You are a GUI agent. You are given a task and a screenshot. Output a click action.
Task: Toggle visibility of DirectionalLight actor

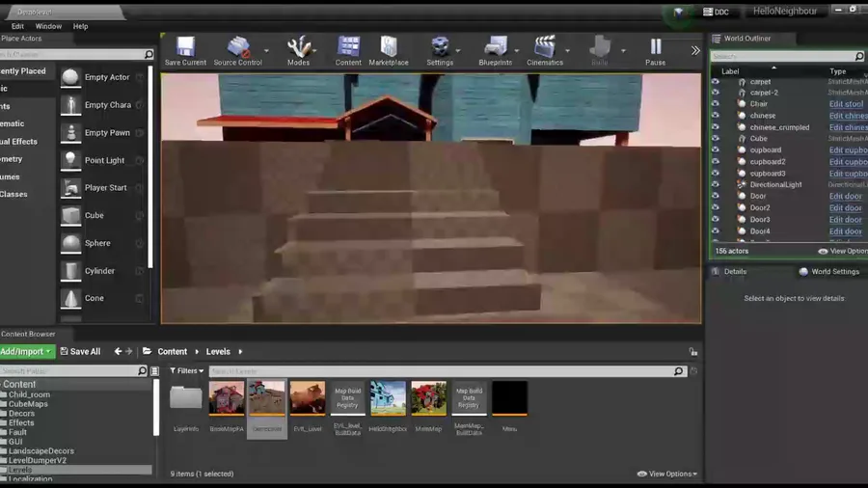pyautogui.click(x=716, y=185)
